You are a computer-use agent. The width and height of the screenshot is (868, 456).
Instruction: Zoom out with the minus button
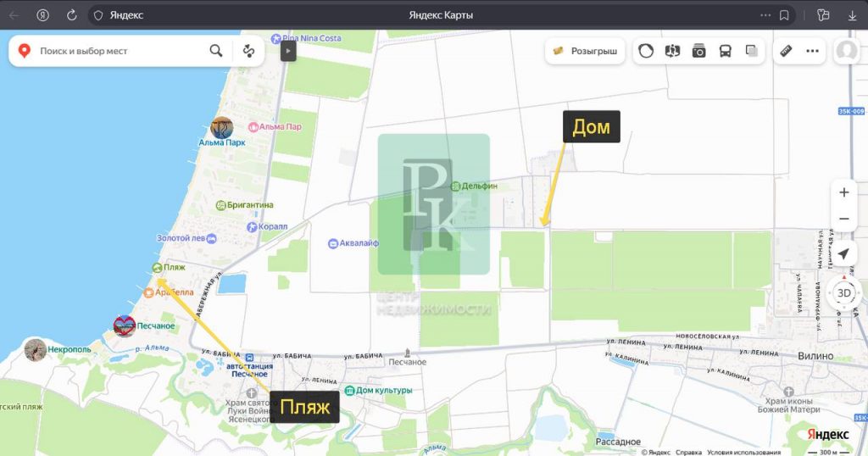(843, 220)
